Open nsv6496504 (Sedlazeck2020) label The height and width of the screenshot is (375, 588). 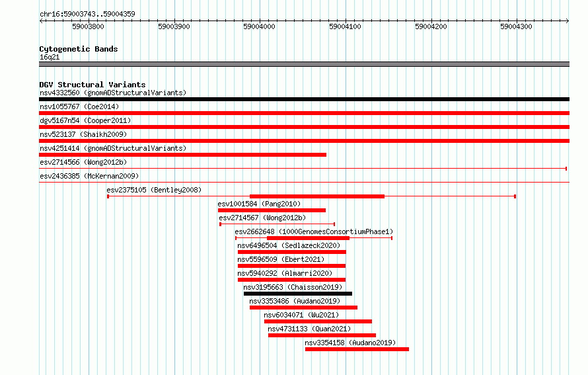[289, 245]
